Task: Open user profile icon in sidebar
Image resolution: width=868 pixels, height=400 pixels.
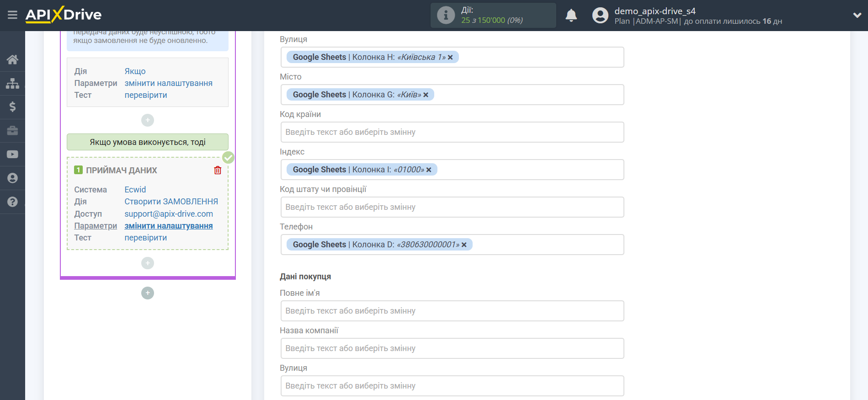Action: click(12, 178)
